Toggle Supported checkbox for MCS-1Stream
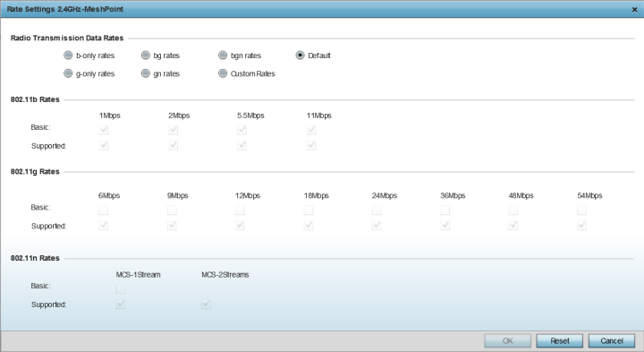This screenshot has width=644, height=352. click(x=121, y=305)
